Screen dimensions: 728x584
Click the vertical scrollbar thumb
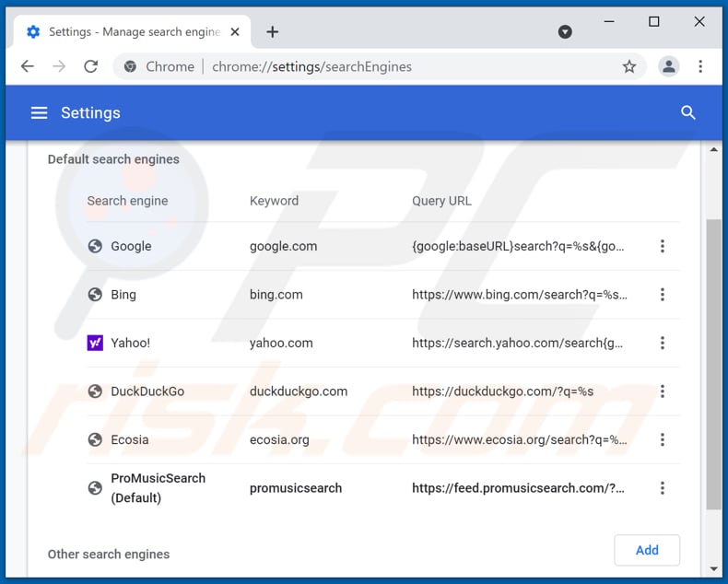click(x=713, y=364)
